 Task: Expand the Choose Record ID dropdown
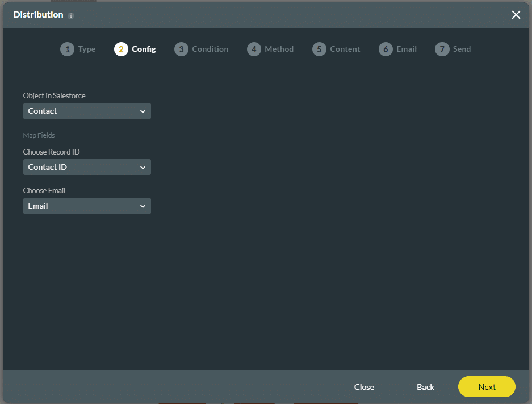pos(87,168)
